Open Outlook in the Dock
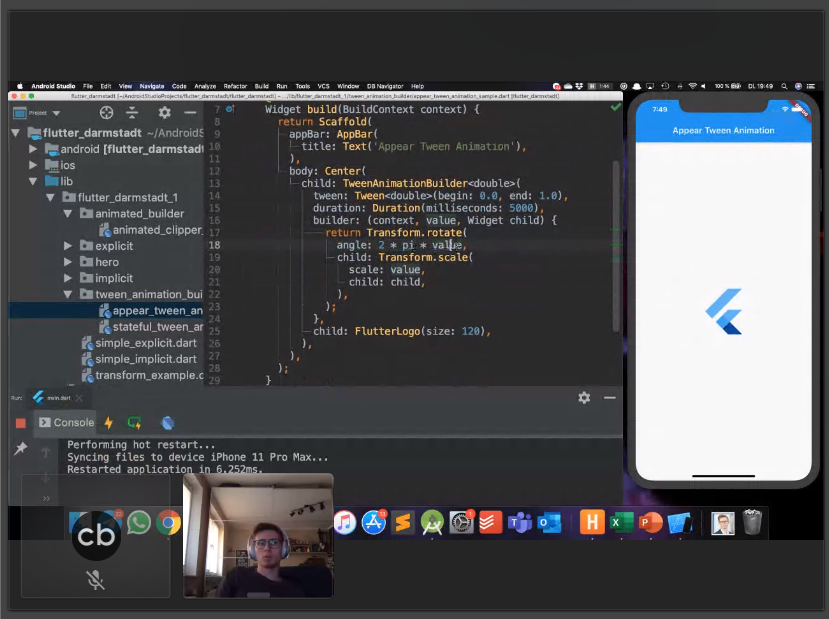 click(x=549, y=523)
